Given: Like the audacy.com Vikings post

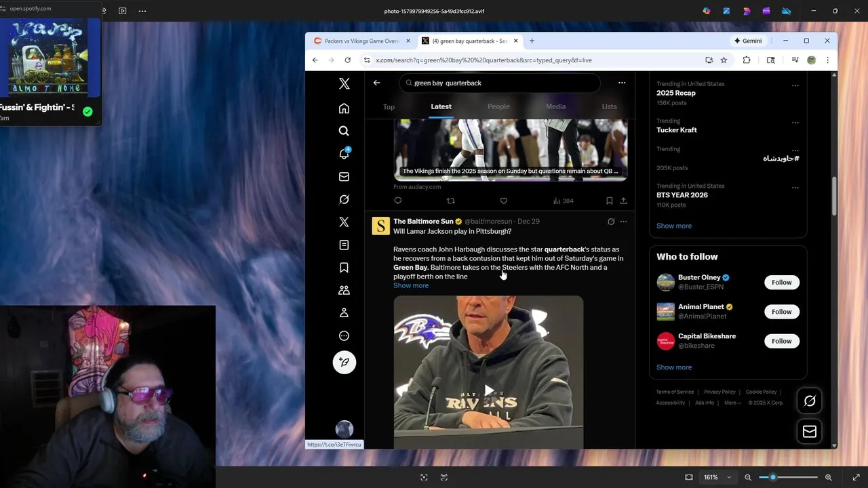Looking at the screenshot, I should coord(504,201).
